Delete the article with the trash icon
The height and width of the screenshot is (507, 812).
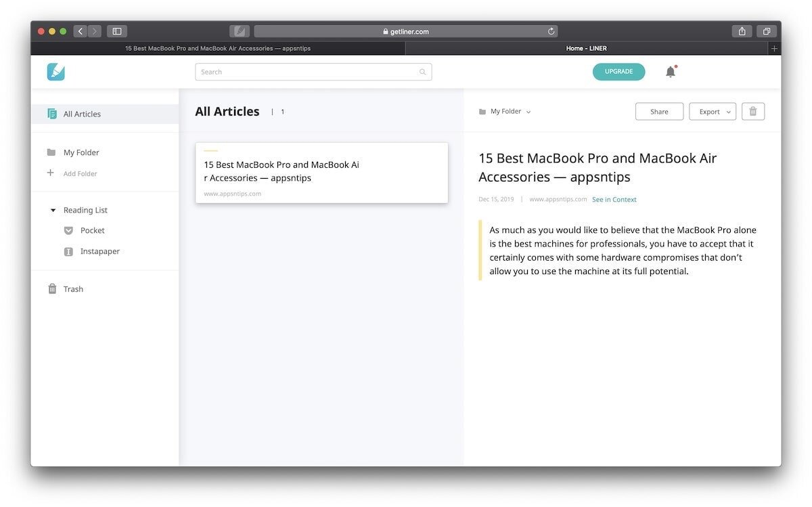click(752, 111)
